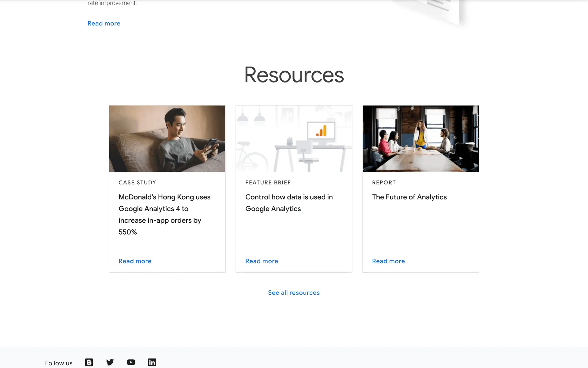Image resolution: width=588 pixels, height=368 pixels.
Task: Click the FEATURE BRIEF label
Action: click(268, 182)
